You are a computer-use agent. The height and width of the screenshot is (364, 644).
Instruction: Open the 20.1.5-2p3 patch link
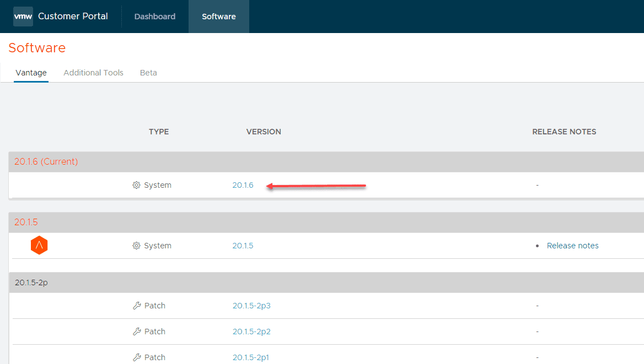(x=251, y=306)
